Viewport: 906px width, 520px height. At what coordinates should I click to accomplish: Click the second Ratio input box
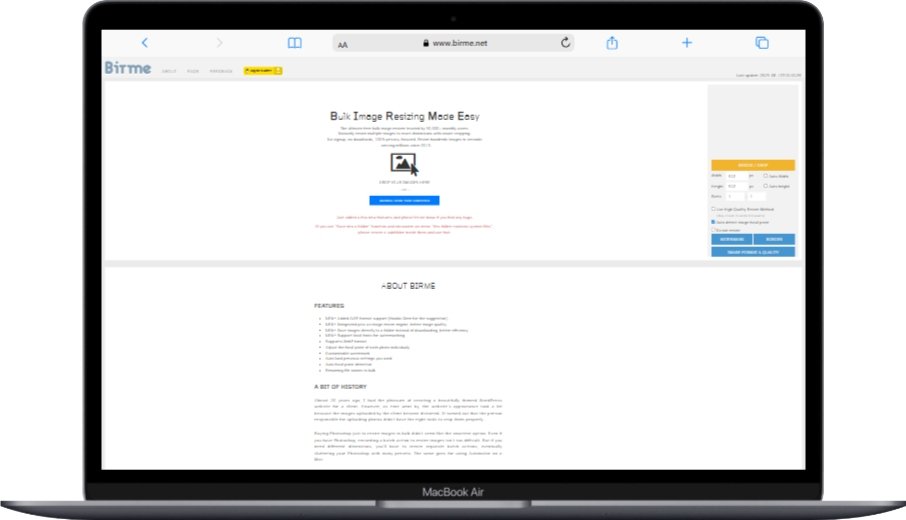click(756, 196)
